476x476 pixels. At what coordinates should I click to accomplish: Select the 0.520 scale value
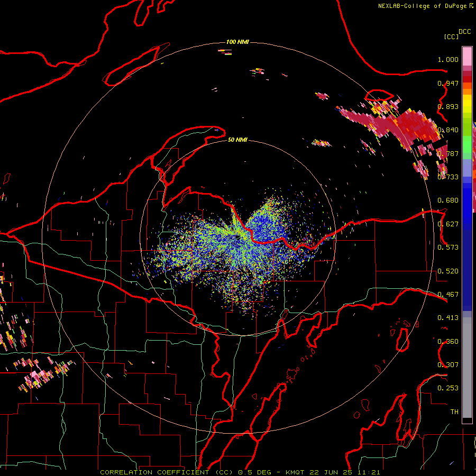click(448, 271)
